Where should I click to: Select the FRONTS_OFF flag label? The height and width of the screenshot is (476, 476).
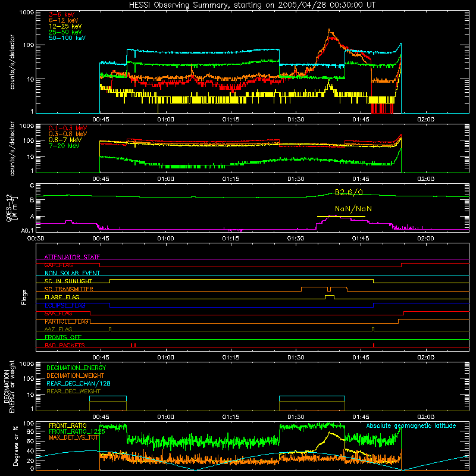pyautogui.click(x=63, y=337)
